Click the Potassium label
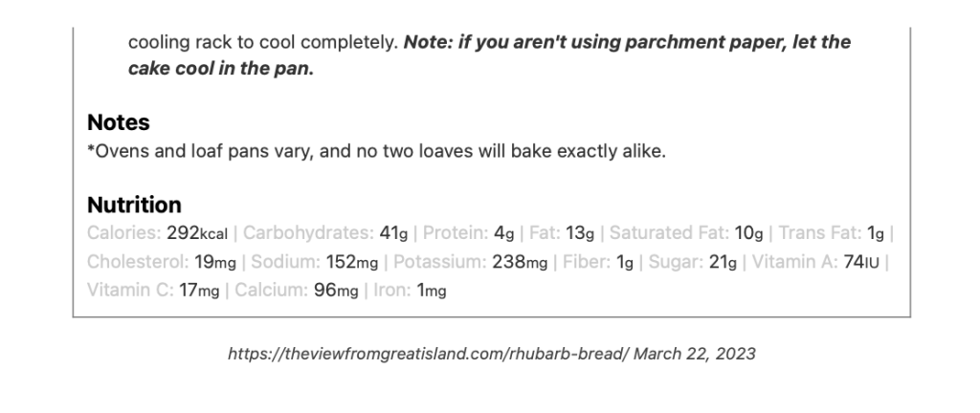This screenshot has width=980, height=413. [439, 262]
